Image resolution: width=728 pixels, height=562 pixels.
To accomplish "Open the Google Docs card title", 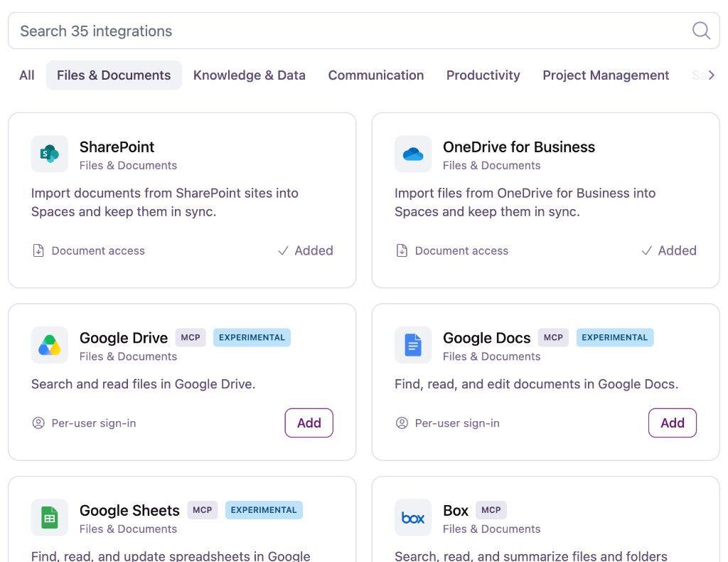I will pos(486,338).
